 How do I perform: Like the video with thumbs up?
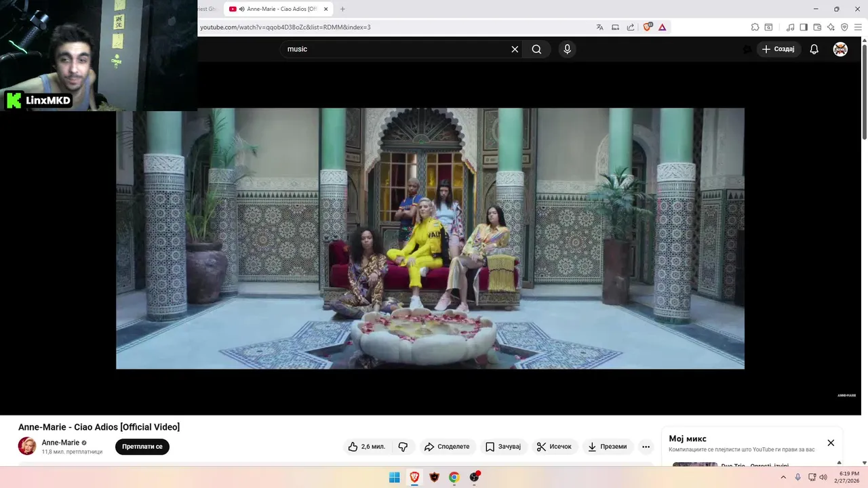[x=367, y=447]
